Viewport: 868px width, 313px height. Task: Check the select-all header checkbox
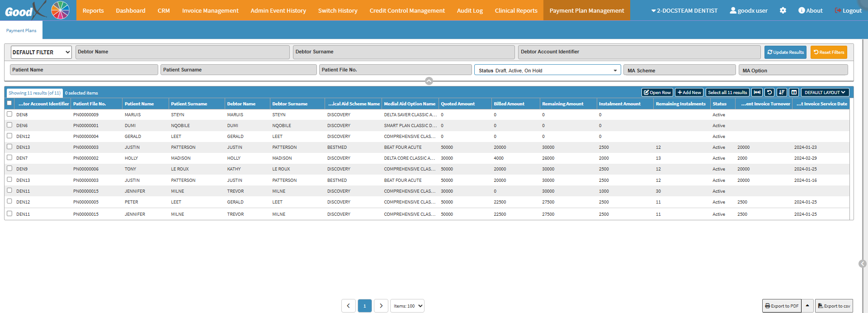(9, 103)
